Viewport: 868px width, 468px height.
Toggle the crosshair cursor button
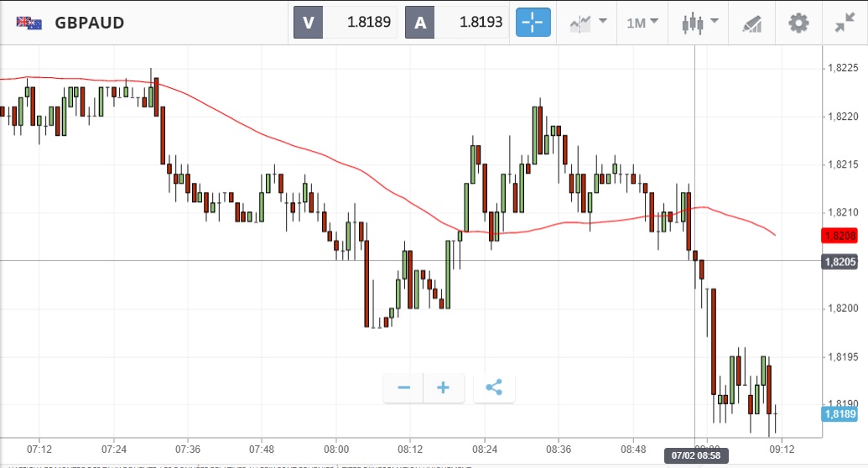coord(533,23)
